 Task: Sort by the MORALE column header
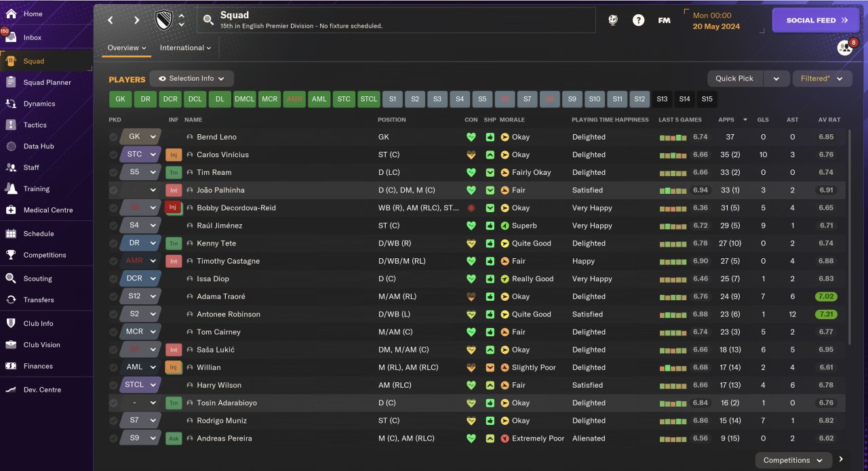(x=512, y=120)
